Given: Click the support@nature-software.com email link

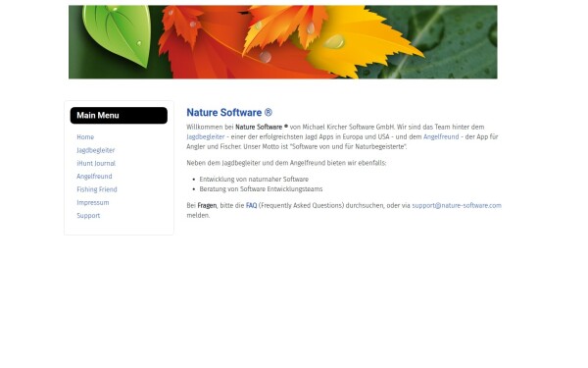Looking at the screenshot, I should 457,205.
